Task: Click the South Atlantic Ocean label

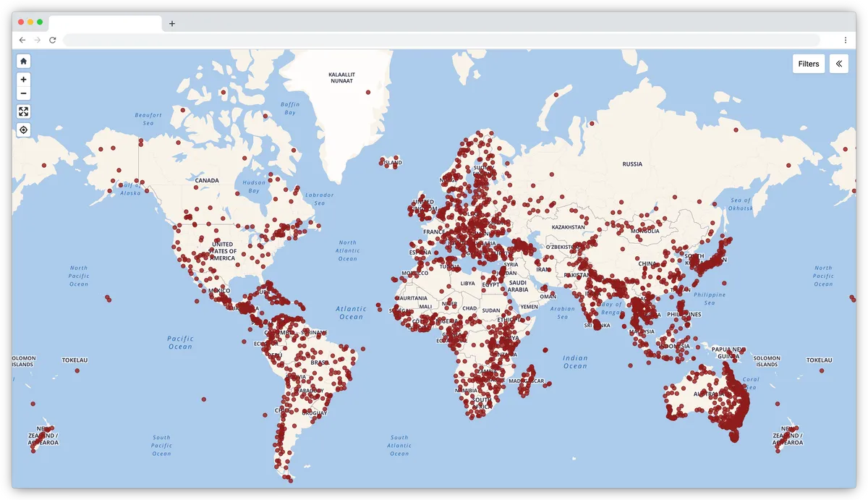Action: [399, 445]
